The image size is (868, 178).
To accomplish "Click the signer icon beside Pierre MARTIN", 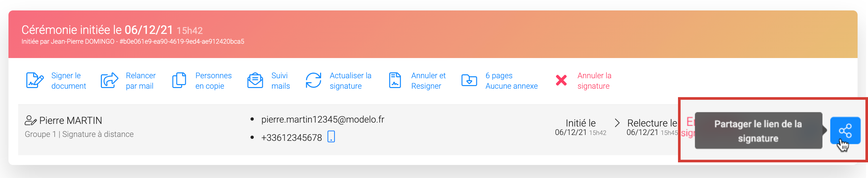I will pyautogui.click(x=31, y=121).
